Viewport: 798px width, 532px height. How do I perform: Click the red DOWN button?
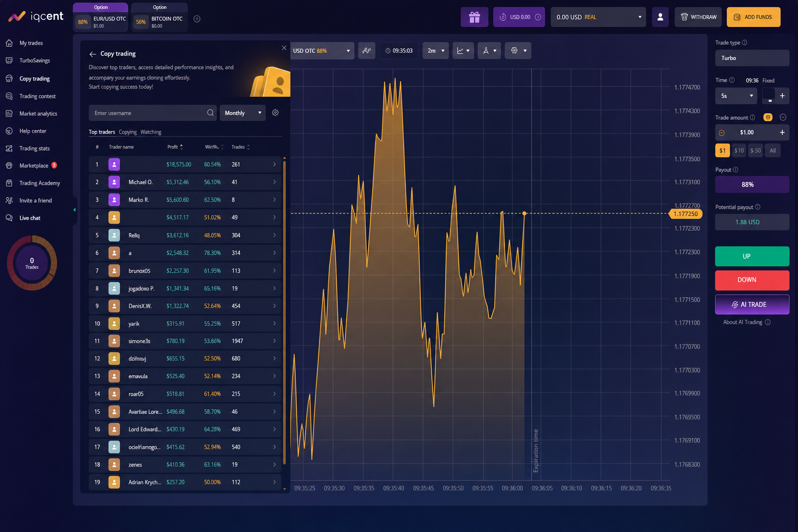pyautogui.click(x=752, y=280)
